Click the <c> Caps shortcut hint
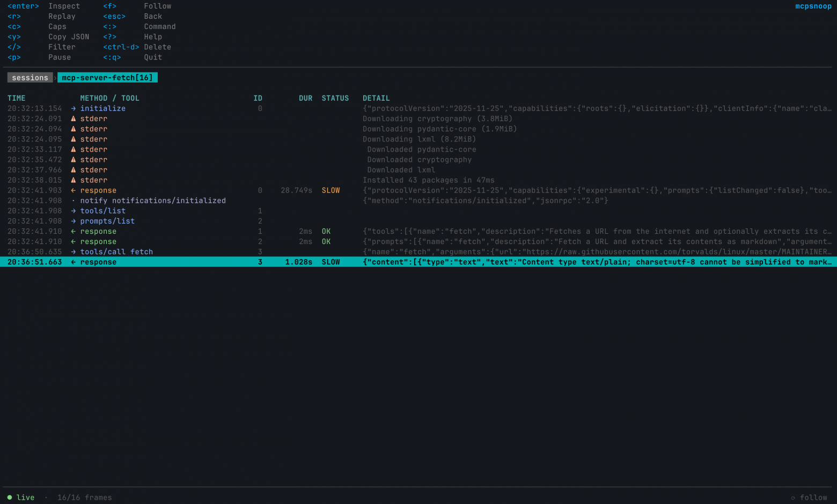Image resolution: width=837 pixels, height=504 pixels. pyautogui.click(x=37, y=26)
